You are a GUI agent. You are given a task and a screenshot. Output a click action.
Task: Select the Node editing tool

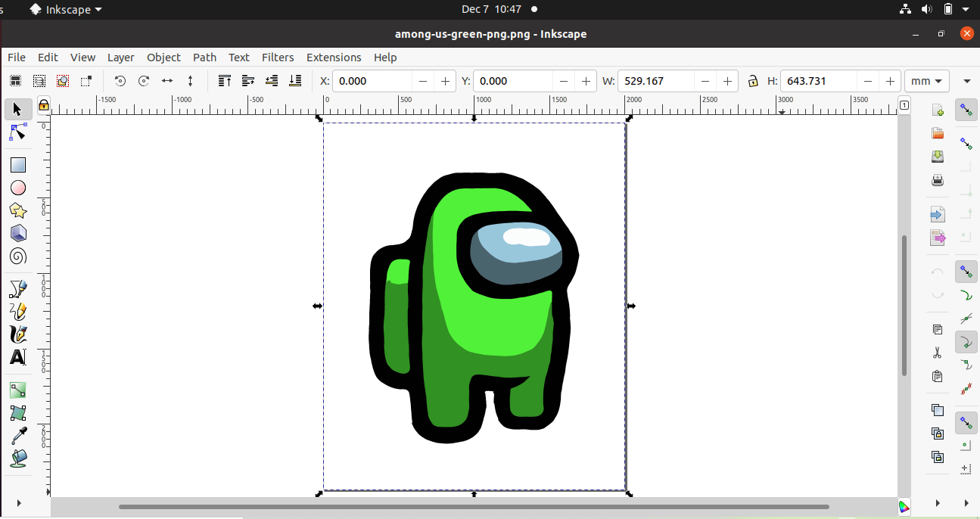point(18,133)
